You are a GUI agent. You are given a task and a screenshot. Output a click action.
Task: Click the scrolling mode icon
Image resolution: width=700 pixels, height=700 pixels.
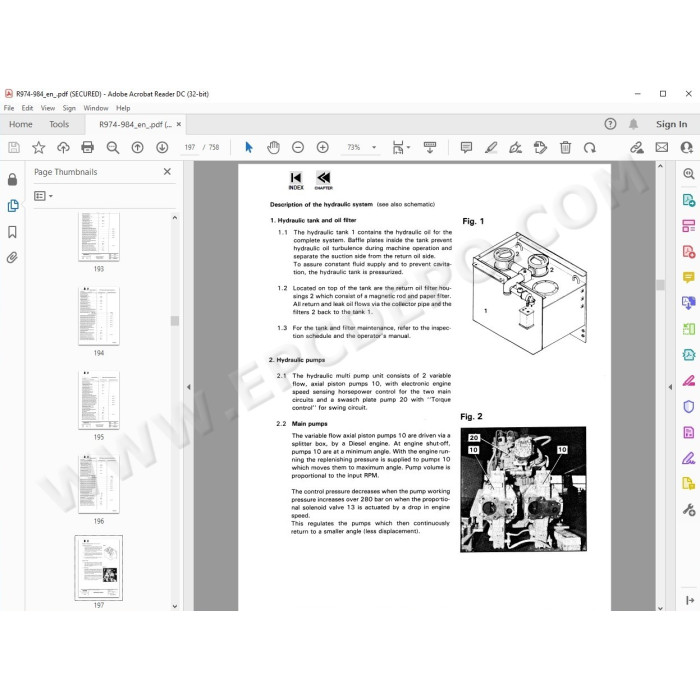click(430, 147)
